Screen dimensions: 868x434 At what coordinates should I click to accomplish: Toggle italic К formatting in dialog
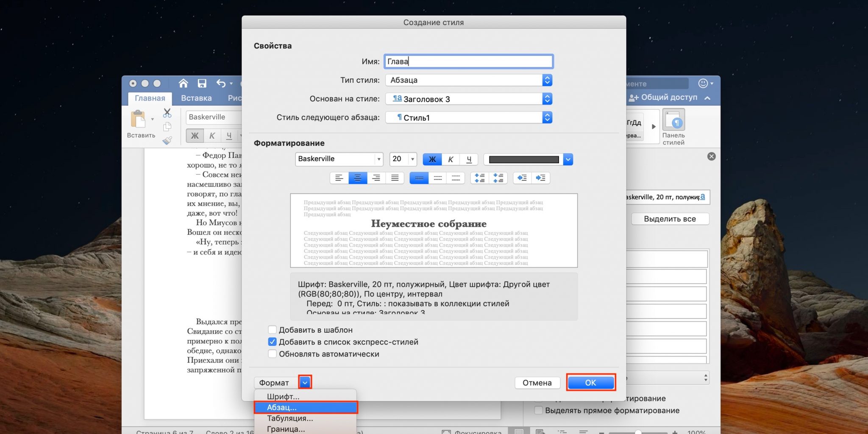coord(451,159)
